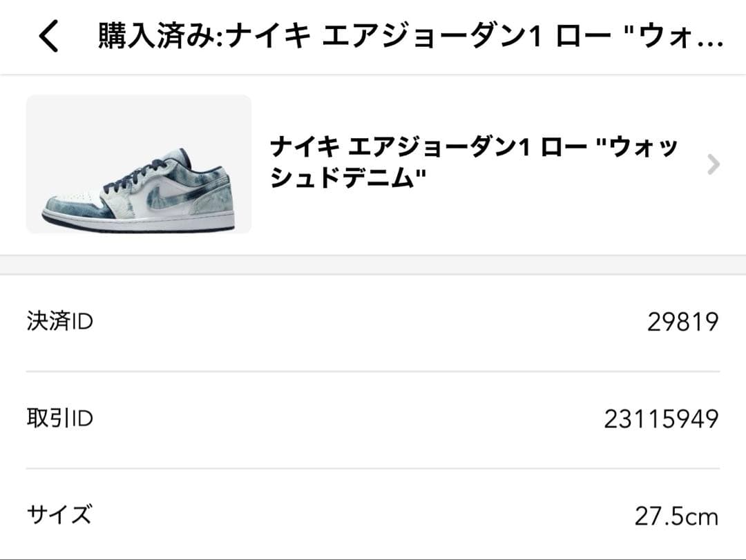Select the 取引ID label
This screenshot has height=560, width=746.
[x=59, y=418]
